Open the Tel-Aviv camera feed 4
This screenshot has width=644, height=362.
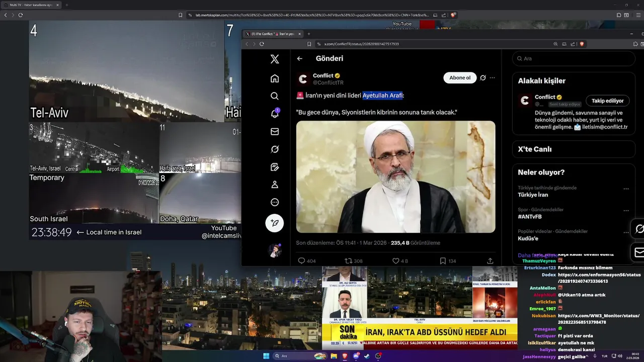pyautogui.click(x=126, y=71)
